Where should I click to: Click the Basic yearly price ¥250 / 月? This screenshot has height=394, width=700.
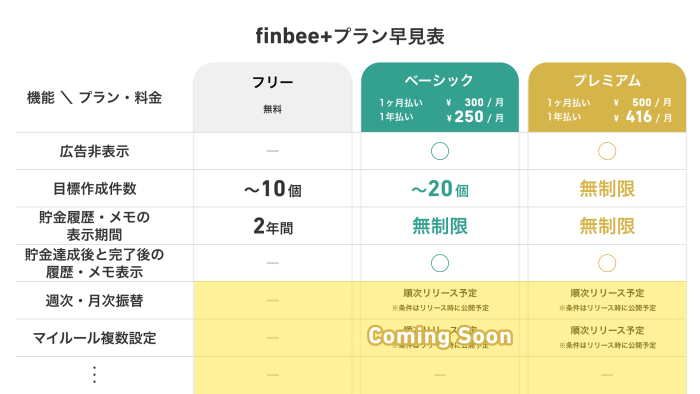click(x=475, y=117)
